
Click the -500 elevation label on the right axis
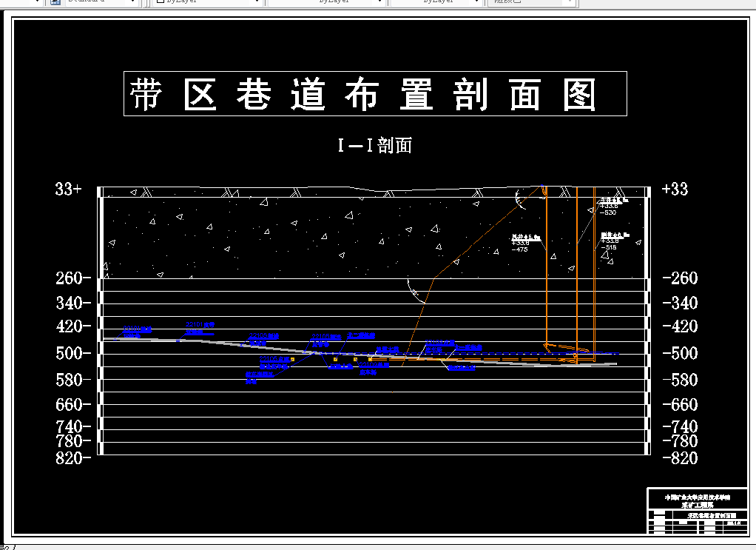[679, 353]
